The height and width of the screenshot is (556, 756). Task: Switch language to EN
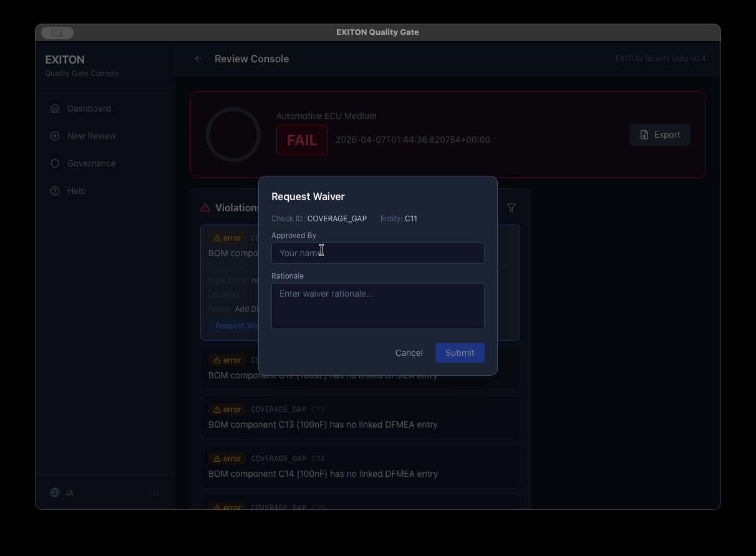(153, 492)
